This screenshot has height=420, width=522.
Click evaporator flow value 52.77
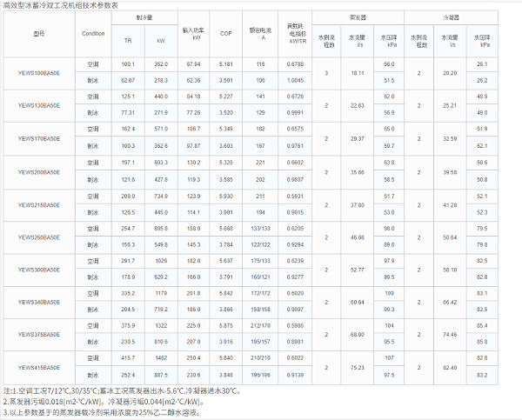[x=358, y=270]
